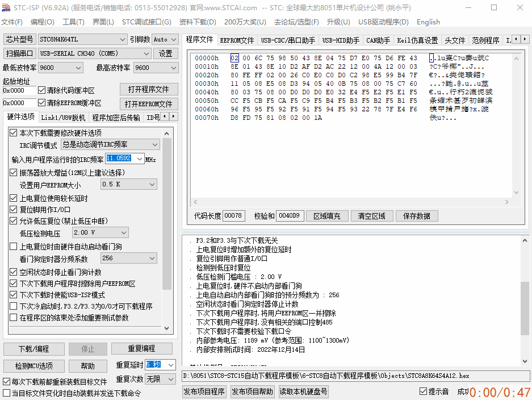The image size is (532, 400).
Task: Click hex file path field at bottom
Action: (355, 376)
